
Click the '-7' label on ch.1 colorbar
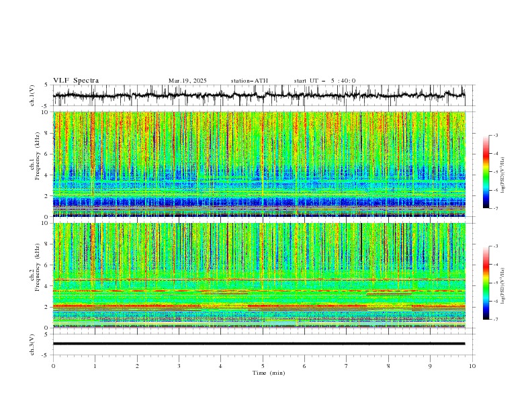(496, 208)
